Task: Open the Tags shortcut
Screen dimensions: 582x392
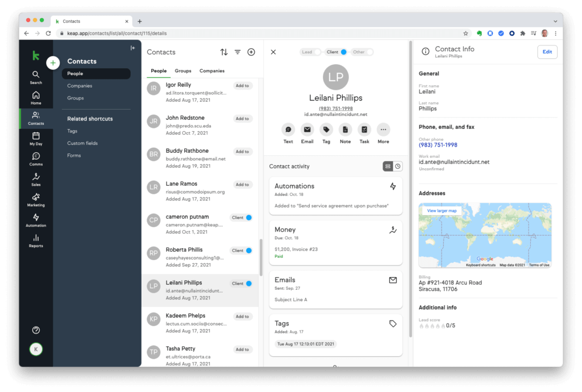Action: pos(72,131)
